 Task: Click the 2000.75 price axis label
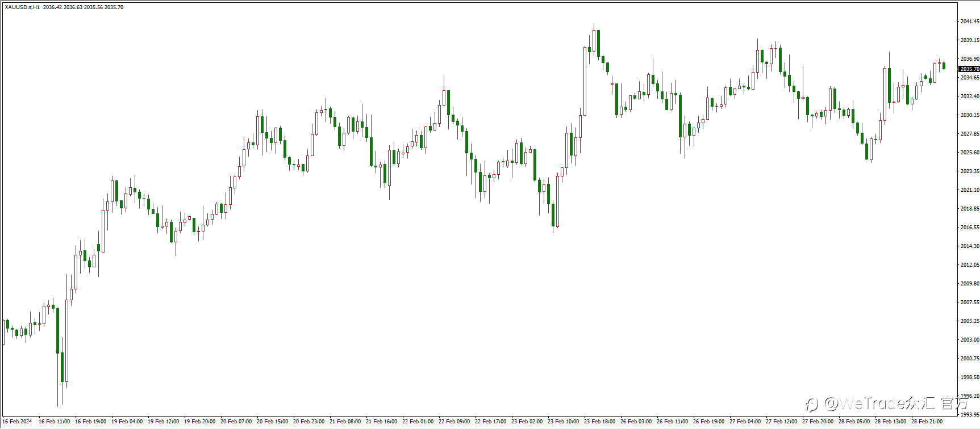[x=970, y=359]
